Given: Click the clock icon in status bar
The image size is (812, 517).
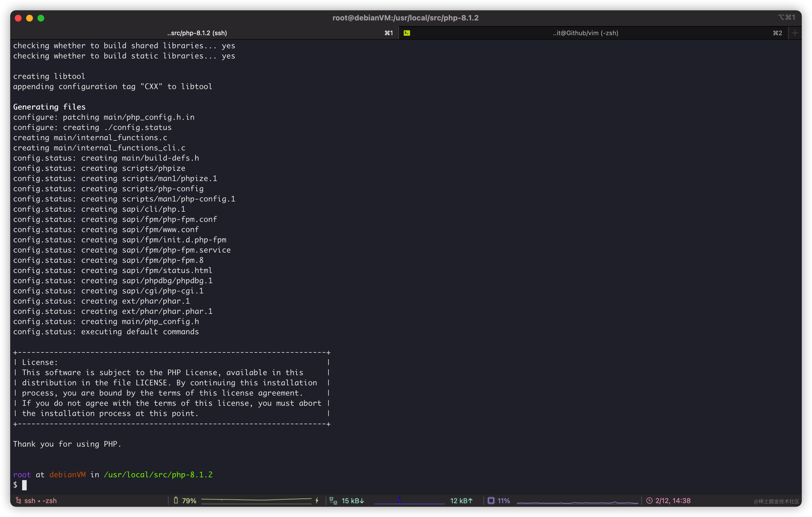Looking at the screenshot, I should [649, 501].
